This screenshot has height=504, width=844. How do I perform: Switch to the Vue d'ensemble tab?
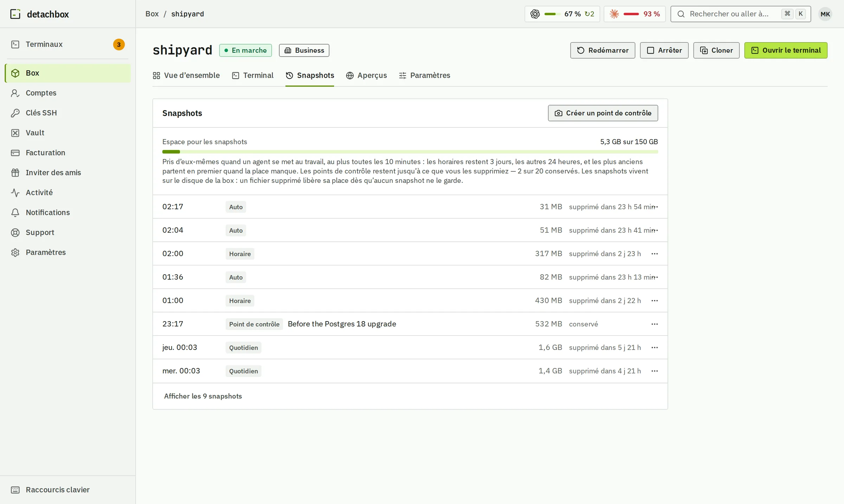pyautogui.click(x=186, y=76)
